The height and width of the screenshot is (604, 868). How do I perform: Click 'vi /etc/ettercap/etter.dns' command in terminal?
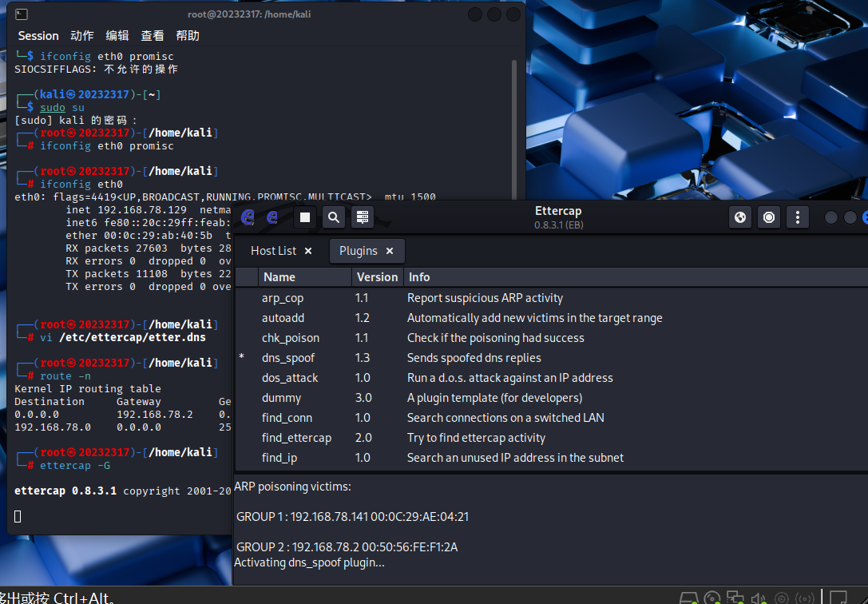(x=122, y=337)
